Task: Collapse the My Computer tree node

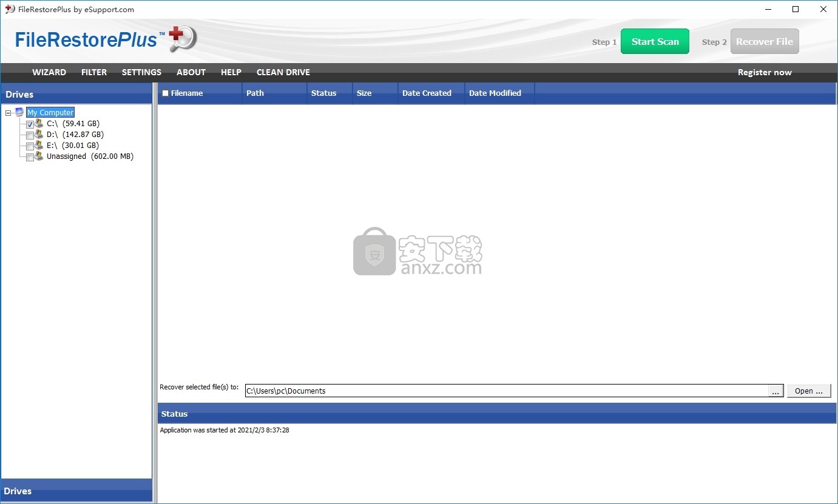Action: pos(8,113)
